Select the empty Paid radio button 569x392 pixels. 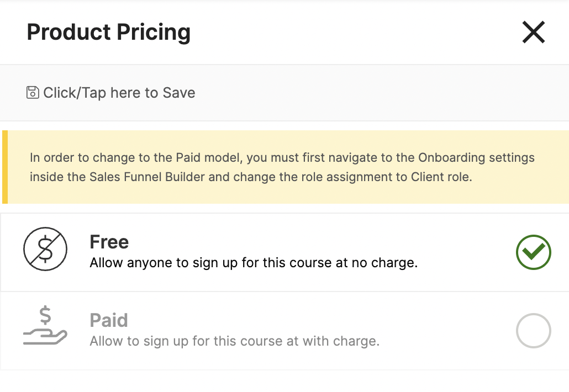pos(534,331)
